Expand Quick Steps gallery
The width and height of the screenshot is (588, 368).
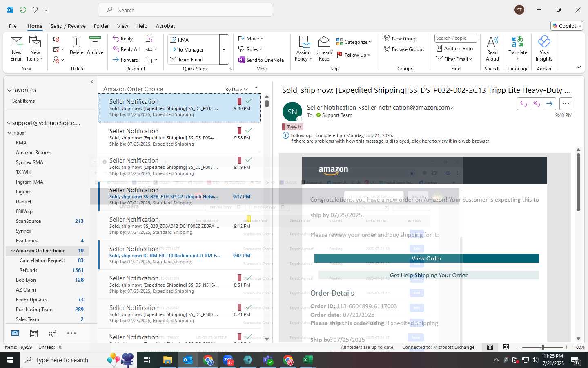click(x=224, y=49)
